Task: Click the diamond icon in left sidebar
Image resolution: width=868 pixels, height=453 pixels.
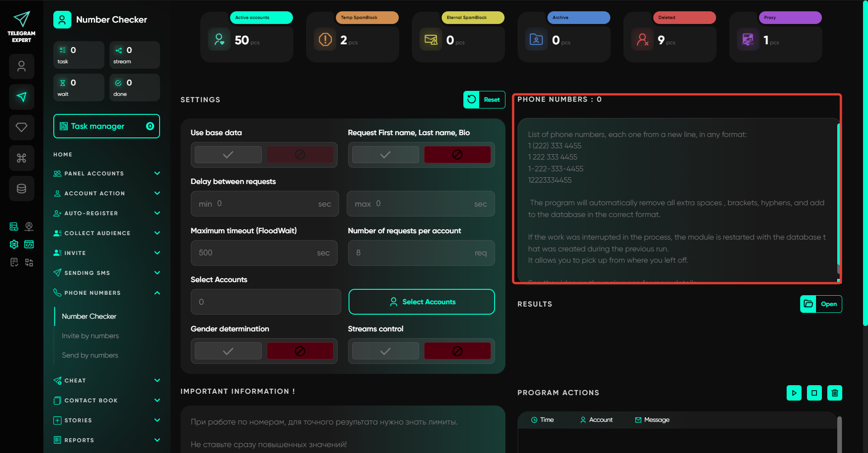Action: 21,127
